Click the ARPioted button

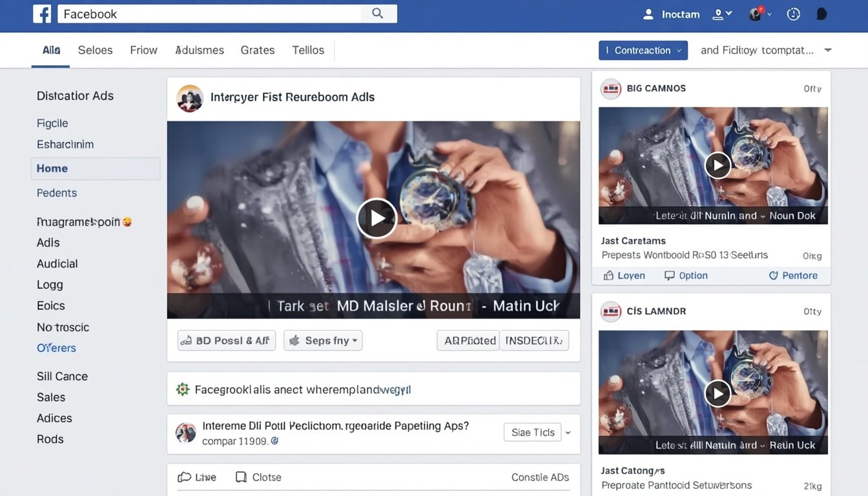468,340
